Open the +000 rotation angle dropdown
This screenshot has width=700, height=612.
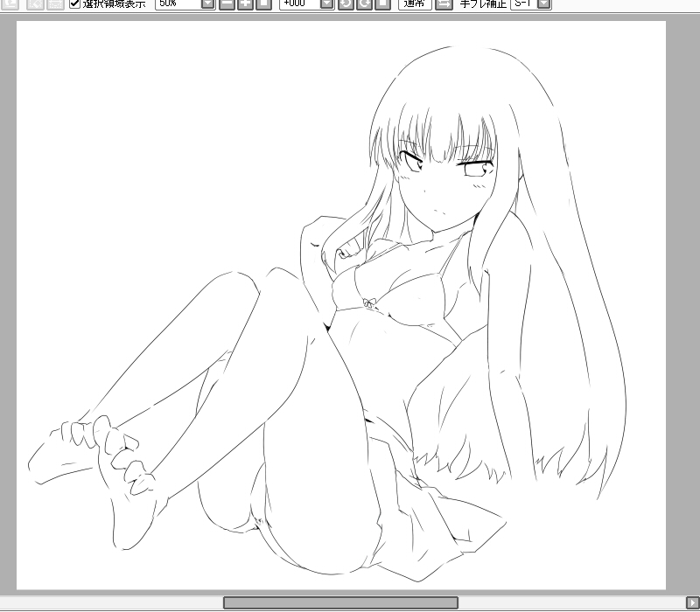coord(326,3)
